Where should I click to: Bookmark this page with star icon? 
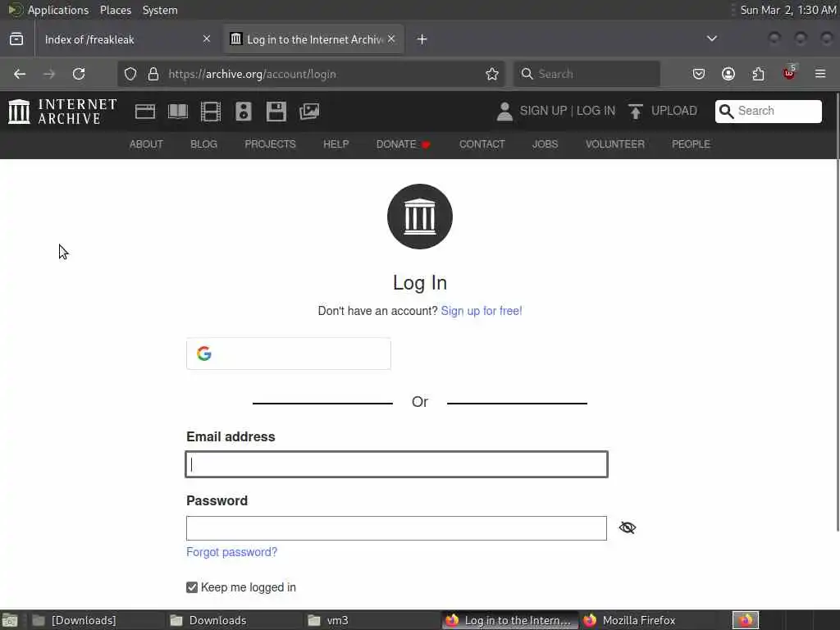(x=492, y=74)
